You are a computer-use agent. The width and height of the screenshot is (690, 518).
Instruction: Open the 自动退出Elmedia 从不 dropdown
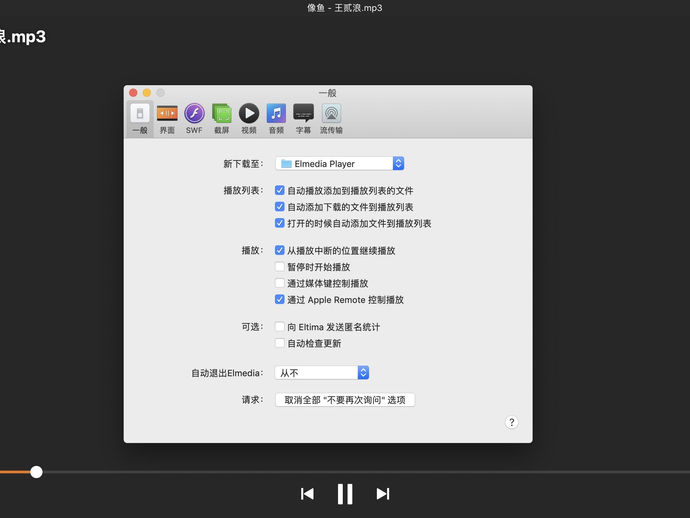(x=322, y=373)
